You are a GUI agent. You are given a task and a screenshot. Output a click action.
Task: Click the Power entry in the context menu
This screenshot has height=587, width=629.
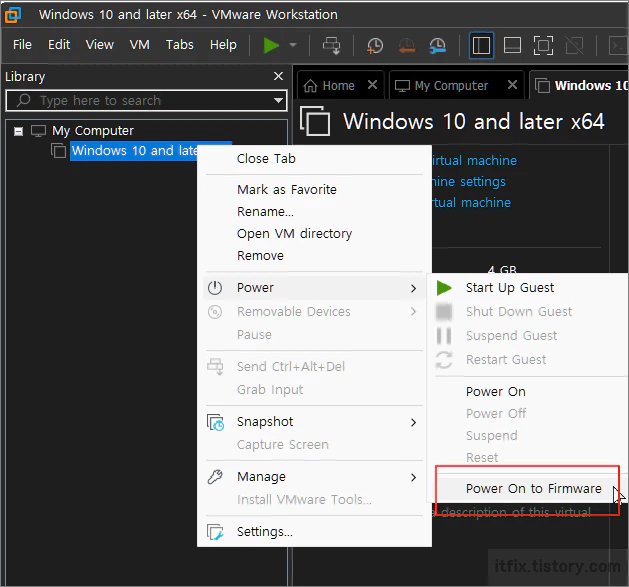point(314,288)
